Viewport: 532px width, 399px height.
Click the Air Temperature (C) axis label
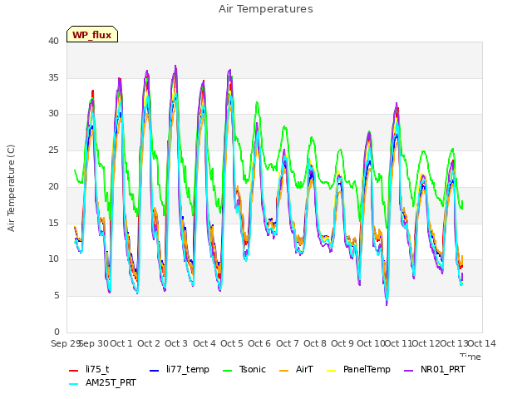11,189
